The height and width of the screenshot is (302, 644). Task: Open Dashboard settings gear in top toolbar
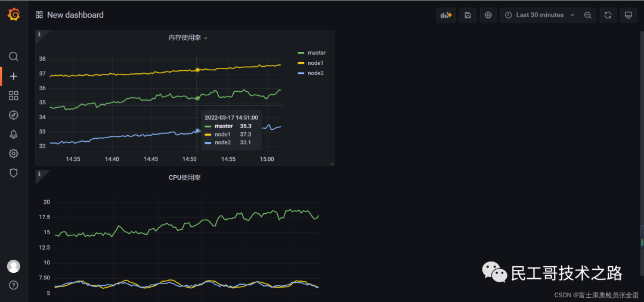click(x=488, y=15)
